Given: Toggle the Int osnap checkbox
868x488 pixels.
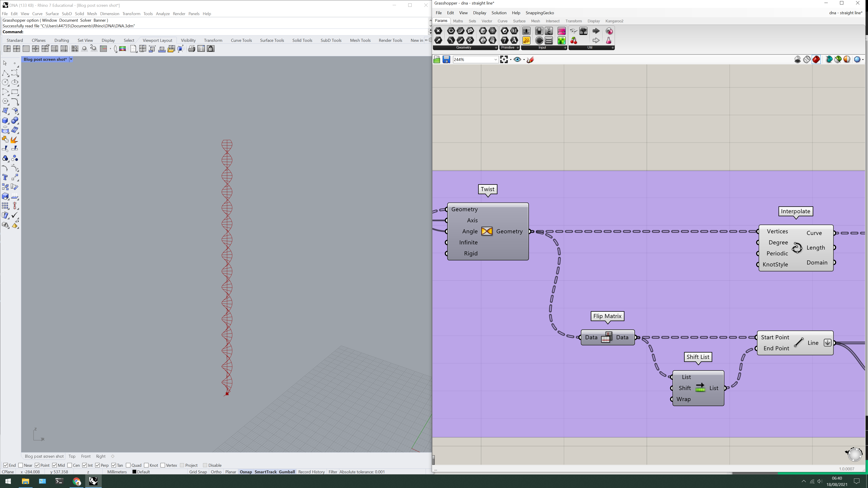Looking at the screenshot, I should pos(85,465).
